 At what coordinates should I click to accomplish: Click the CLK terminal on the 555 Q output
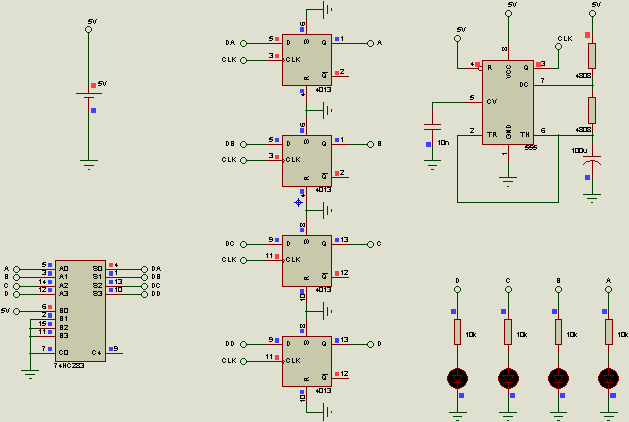click(558, 47)
